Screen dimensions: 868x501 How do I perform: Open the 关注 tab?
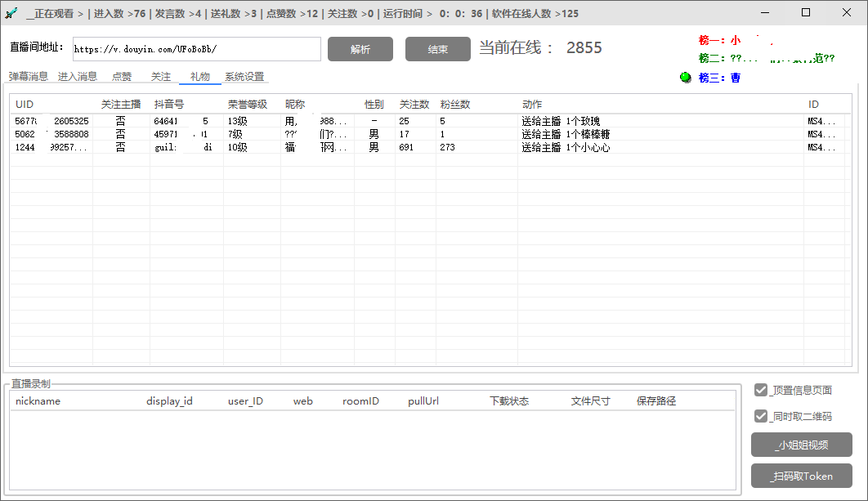tap(160, 76)
